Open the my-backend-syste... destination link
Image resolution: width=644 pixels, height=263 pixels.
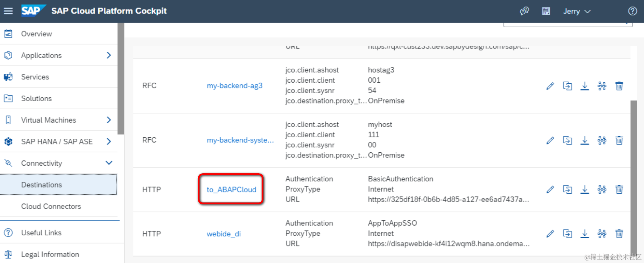tap(240, 140)
